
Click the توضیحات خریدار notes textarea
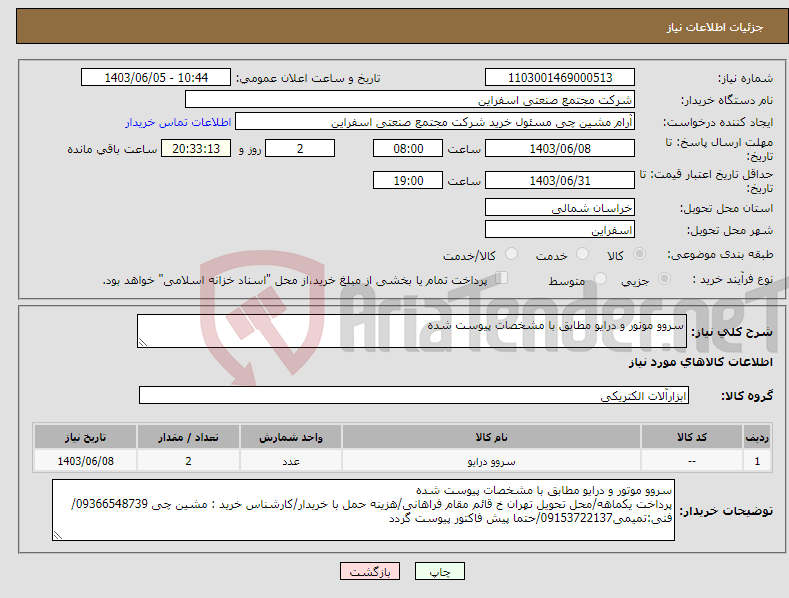point(363,510)
